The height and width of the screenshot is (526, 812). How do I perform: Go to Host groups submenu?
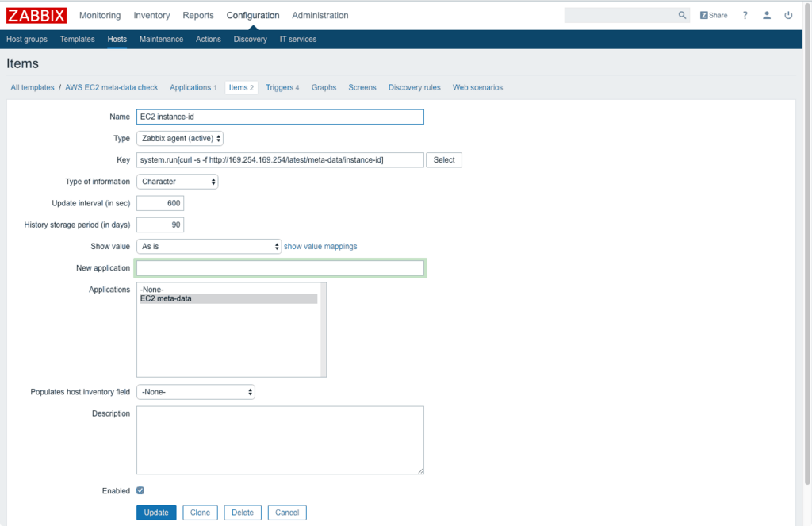point(27,40)
